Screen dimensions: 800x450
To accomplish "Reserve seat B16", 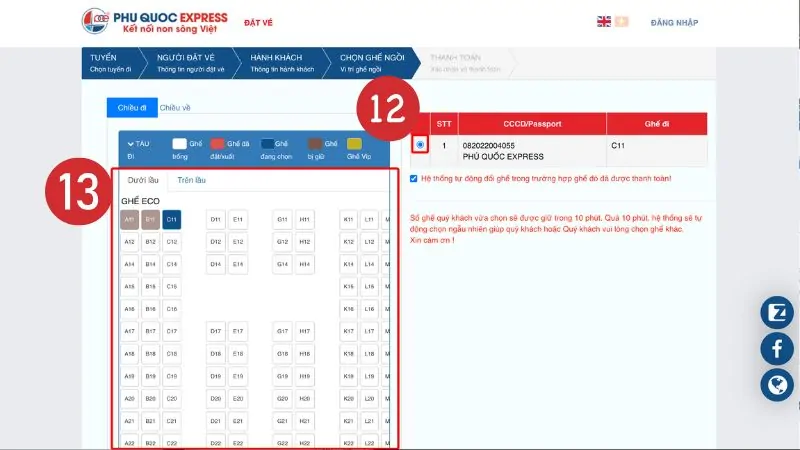I will pyautogui.click(x=151, y=309).
